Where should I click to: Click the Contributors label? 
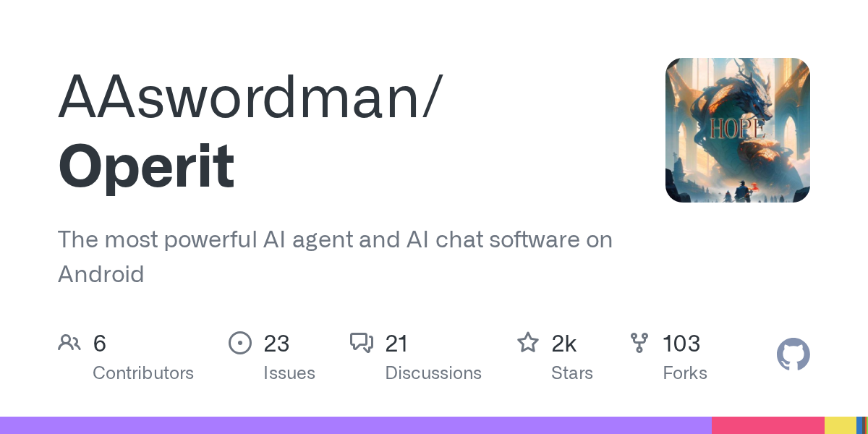(x=143, y=373)
